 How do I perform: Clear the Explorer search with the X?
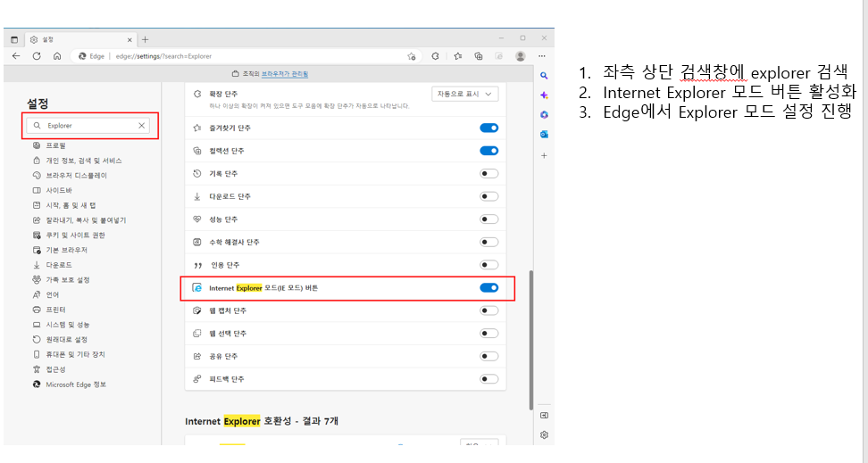tap(142, 126)
